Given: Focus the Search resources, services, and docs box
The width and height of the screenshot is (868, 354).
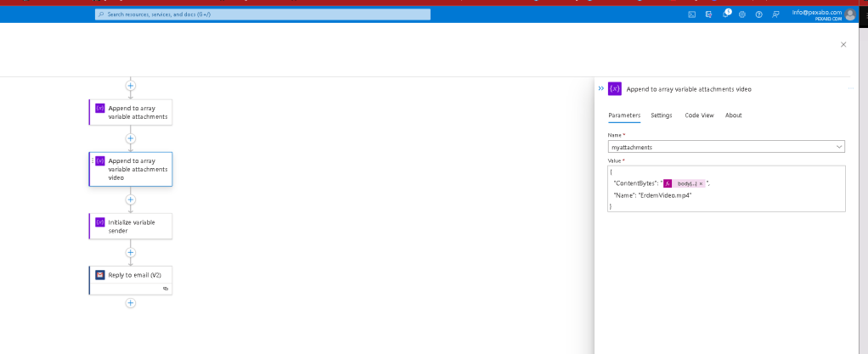Looking at the screenshot, I should (262, 14).
